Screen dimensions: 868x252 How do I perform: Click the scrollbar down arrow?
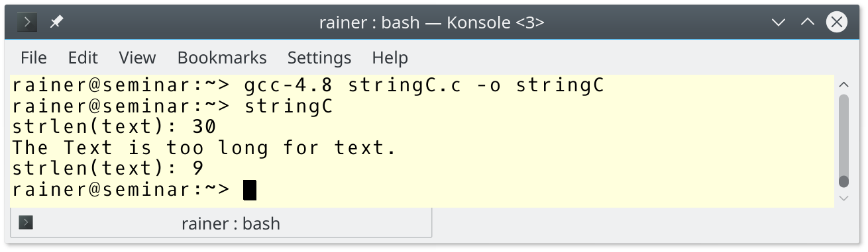pyautogui.click(x=843, y=198)
